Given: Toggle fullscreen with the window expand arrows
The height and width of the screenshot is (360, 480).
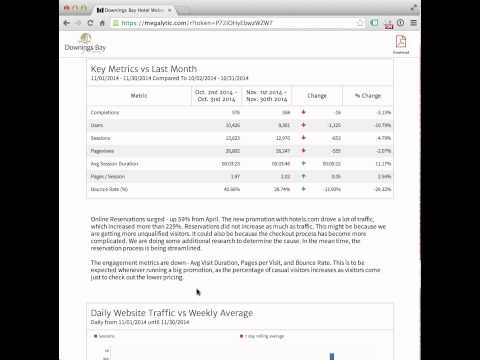Looking at the screenshot, I should [x=414, y=7].
